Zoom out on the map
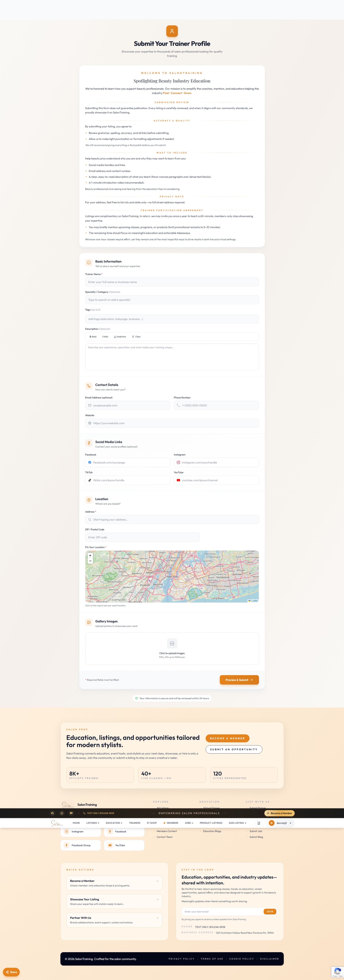The height and width of the screenshot is (980, 344). pyautogui.click(x=90, y=561)
